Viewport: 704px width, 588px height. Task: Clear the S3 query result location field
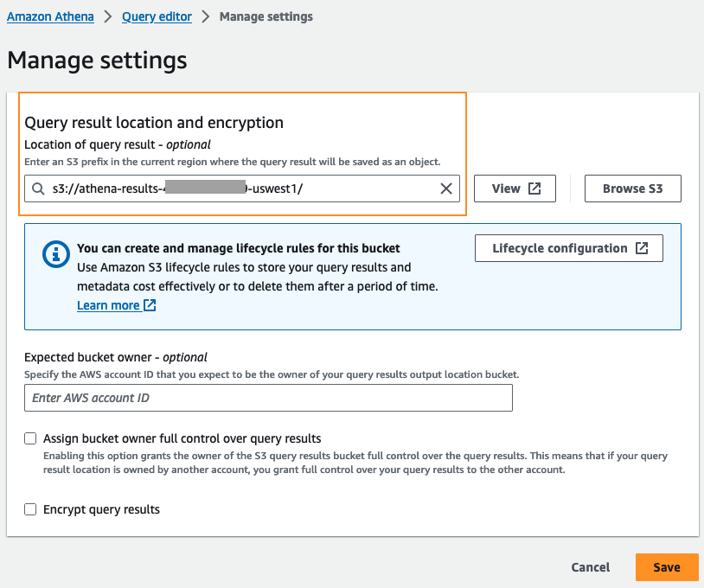tap(445, 189)
